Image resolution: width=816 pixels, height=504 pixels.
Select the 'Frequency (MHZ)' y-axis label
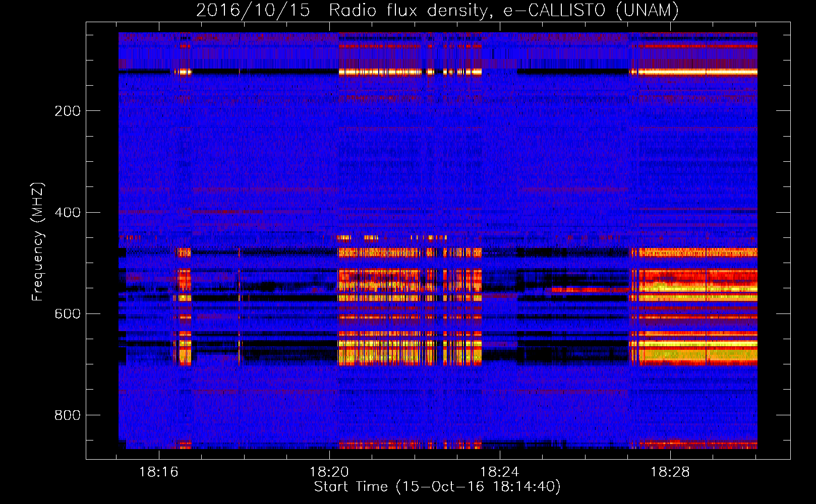tap(38, 242)
